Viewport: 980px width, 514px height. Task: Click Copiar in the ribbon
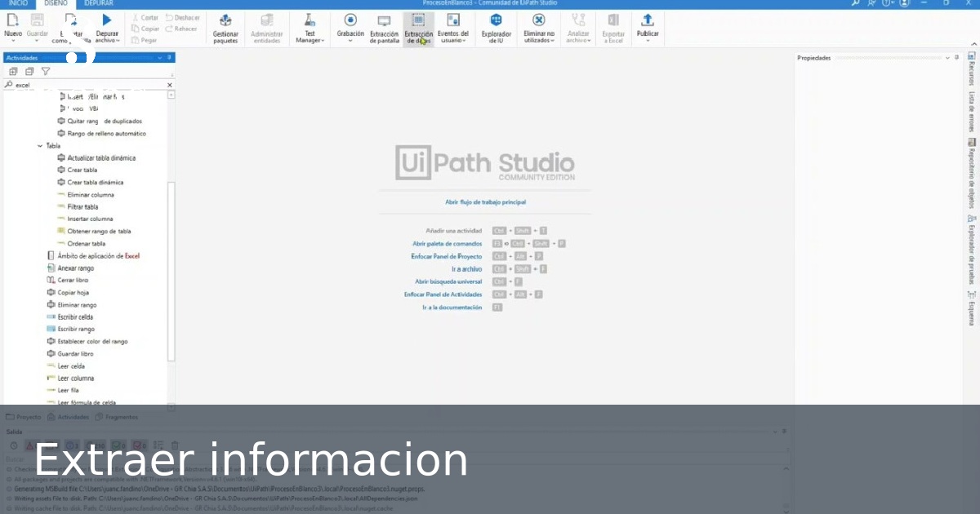[145, 29]
